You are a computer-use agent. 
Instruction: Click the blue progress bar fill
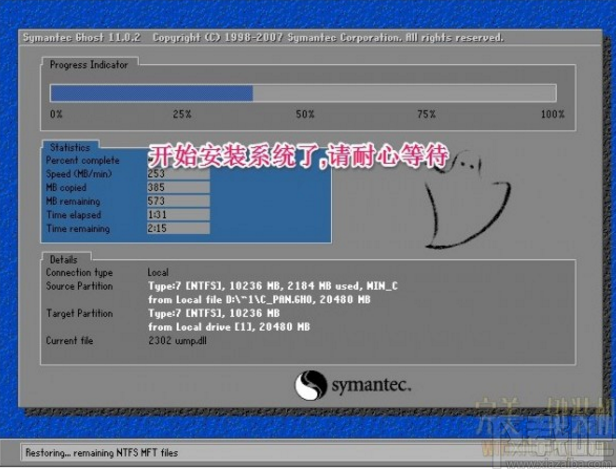152,93
